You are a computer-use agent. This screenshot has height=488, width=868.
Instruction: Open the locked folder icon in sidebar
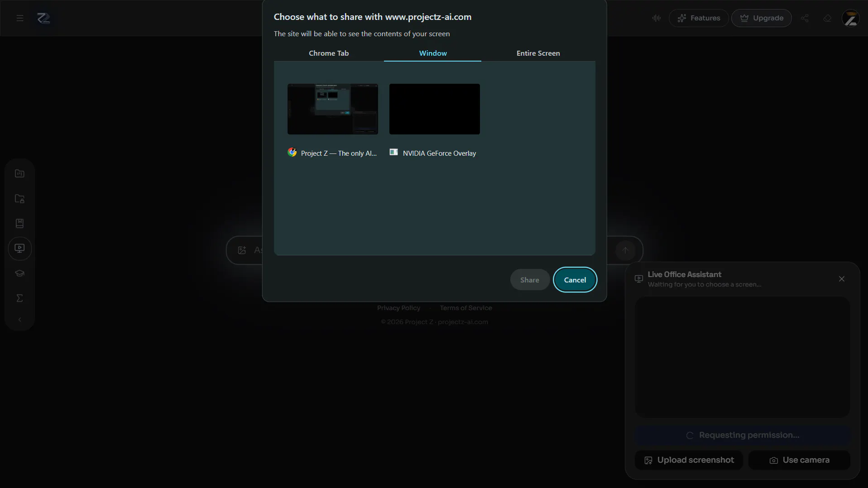coord(19,198)
